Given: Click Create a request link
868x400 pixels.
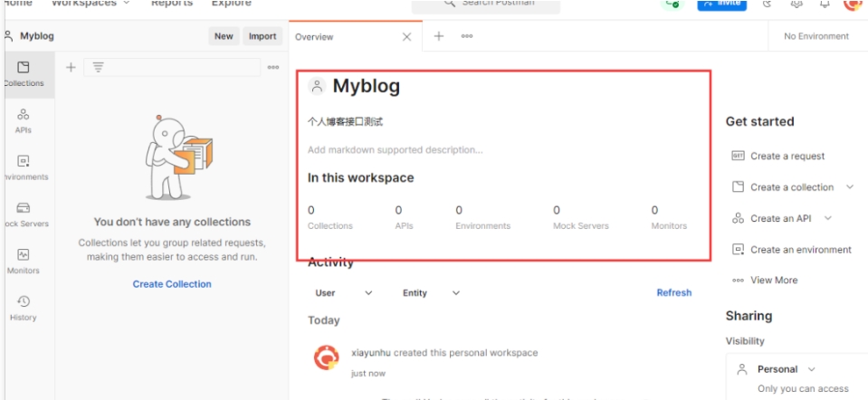Looking at the screenshot, I should tap(787, 156).
